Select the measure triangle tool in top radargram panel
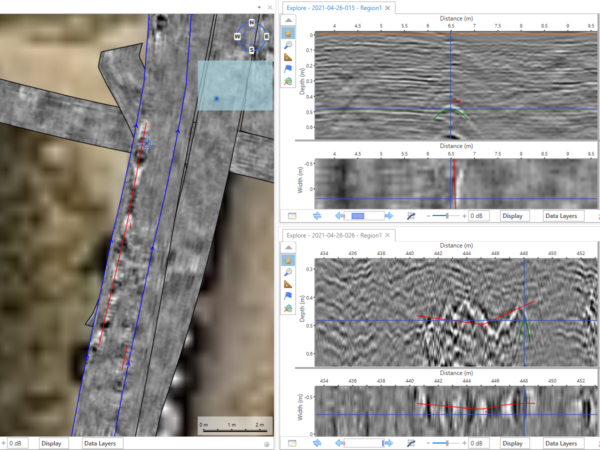Screen dimensions: 600x450 288,57
